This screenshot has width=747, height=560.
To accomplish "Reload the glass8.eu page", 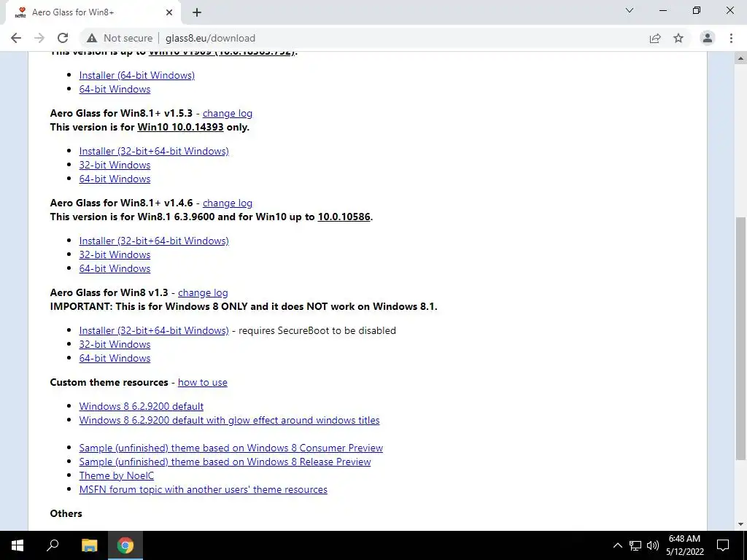I will [63, 38].
